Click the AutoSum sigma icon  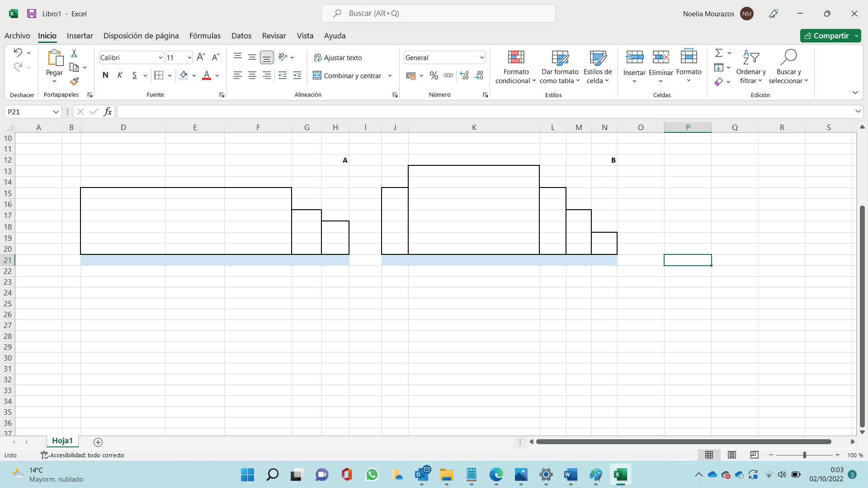tap(718, 53)
